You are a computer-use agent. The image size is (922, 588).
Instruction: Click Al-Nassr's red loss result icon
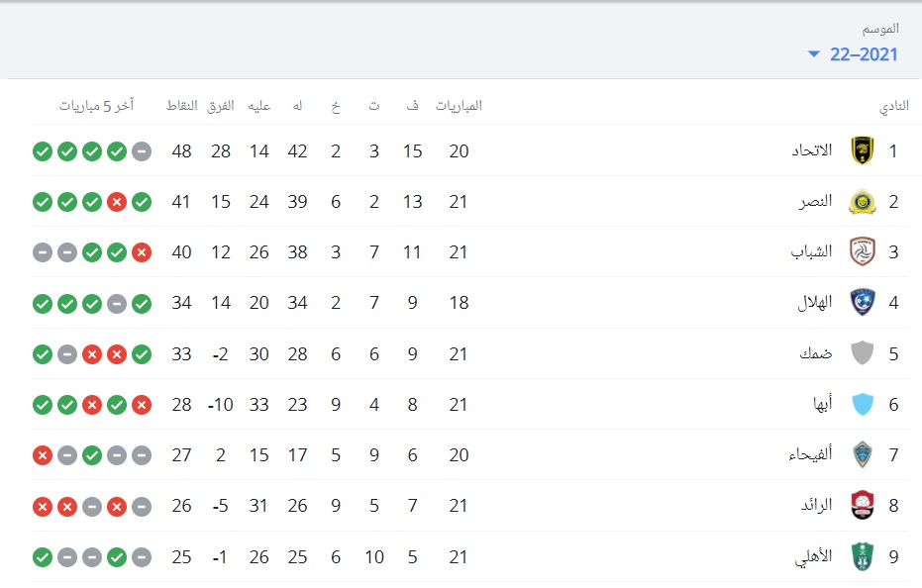[117, 202]
